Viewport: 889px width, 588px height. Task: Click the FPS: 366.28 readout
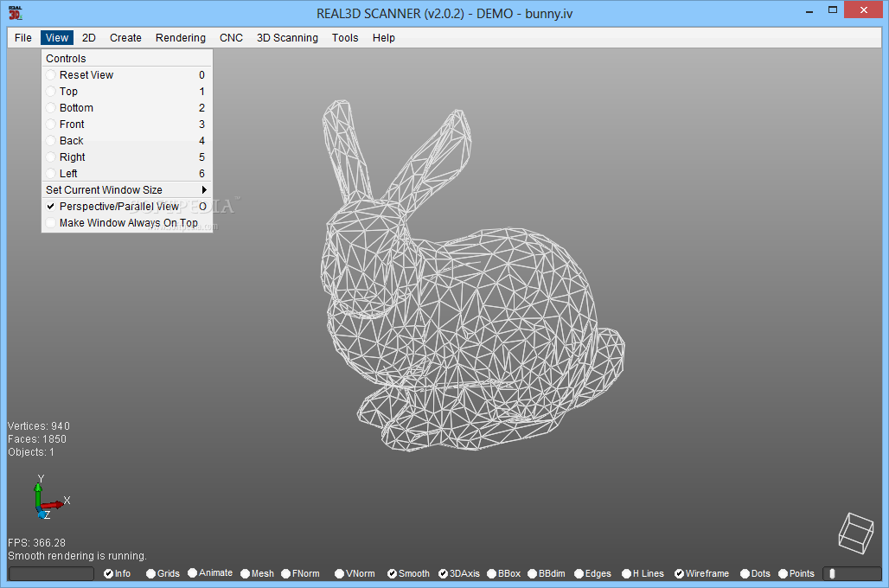point(36,543)
